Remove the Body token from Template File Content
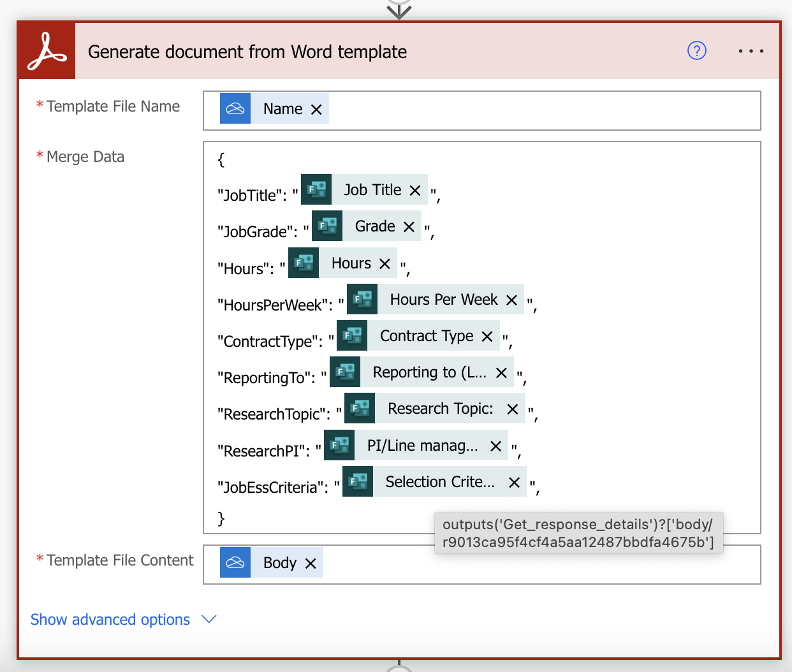Image resolution: width=792 pixels, height=672 pixels. [x=311, y=562]
